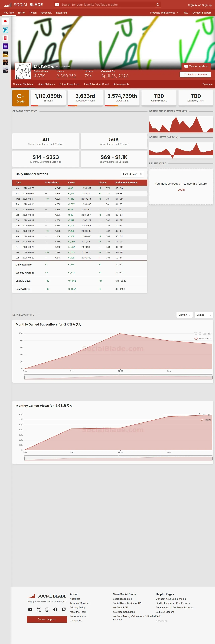Click zoom reset icon on Views chart

coord(200,415)
